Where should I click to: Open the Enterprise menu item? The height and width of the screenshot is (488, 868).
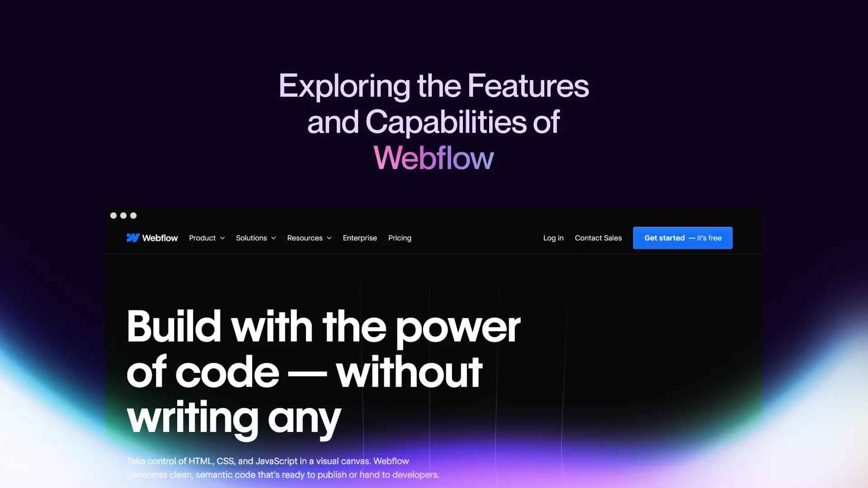(x=359, y=238)
